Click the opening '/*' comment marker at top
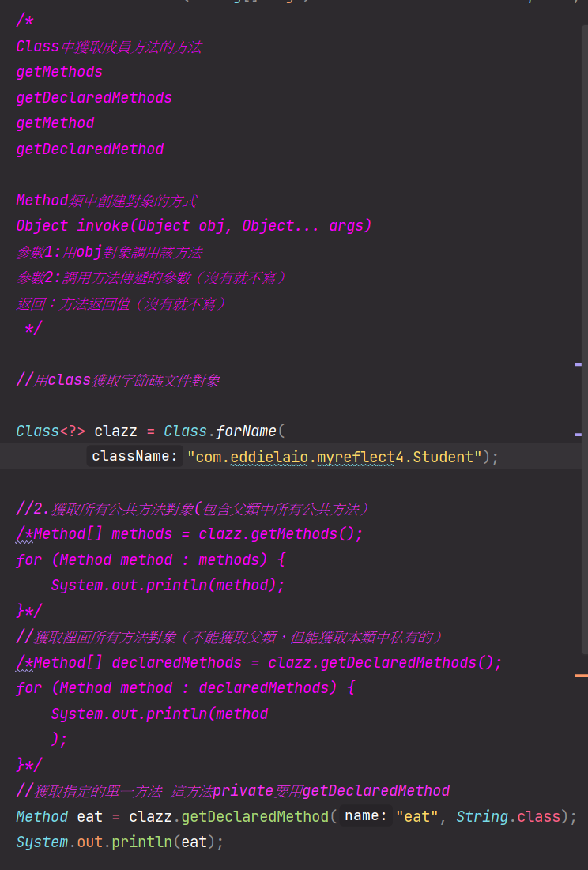The image size is (588, 870). (25, 21)
